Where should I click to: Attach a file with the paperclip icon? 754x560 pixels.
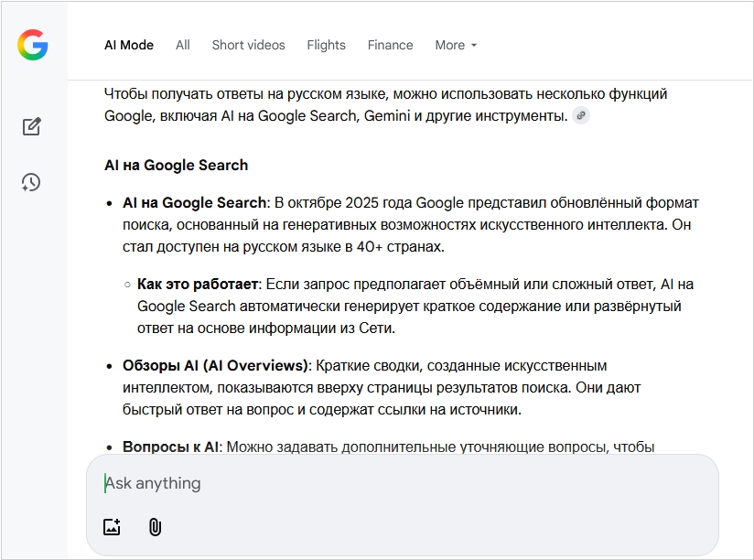[x=155, y=527]
